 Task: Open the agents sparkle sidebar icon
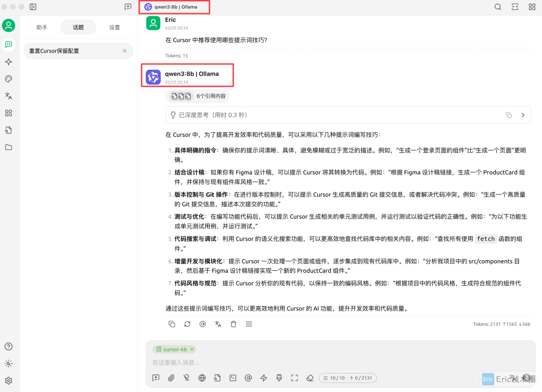click(9, 62)
